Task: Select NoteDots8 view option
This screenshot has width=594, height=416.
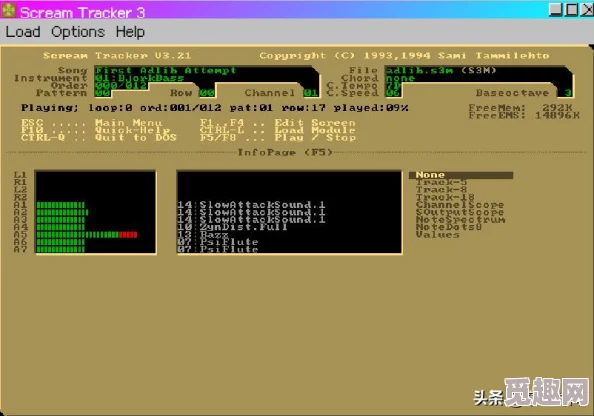Action: click(449, 227)
